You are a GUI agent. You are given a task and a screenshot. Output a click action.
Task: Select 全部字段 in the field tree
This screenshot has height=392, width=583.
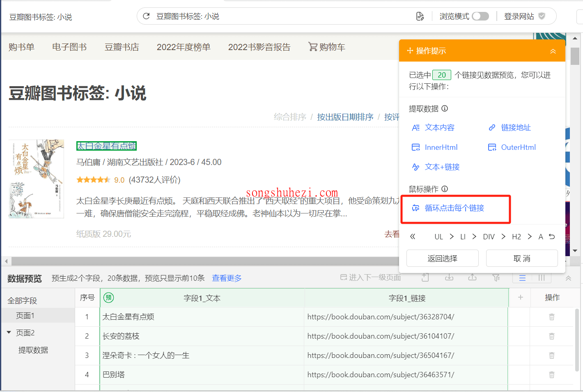22,301
